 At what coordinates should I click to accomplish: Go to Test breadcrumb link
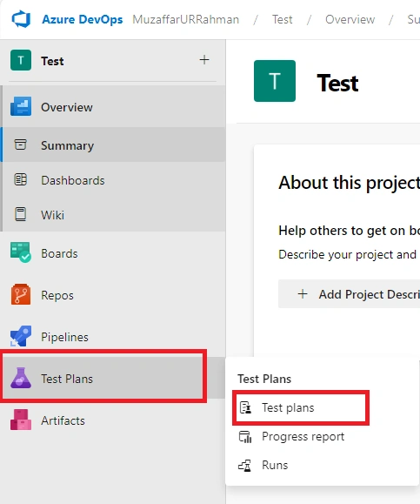click(x=283, y=19)
